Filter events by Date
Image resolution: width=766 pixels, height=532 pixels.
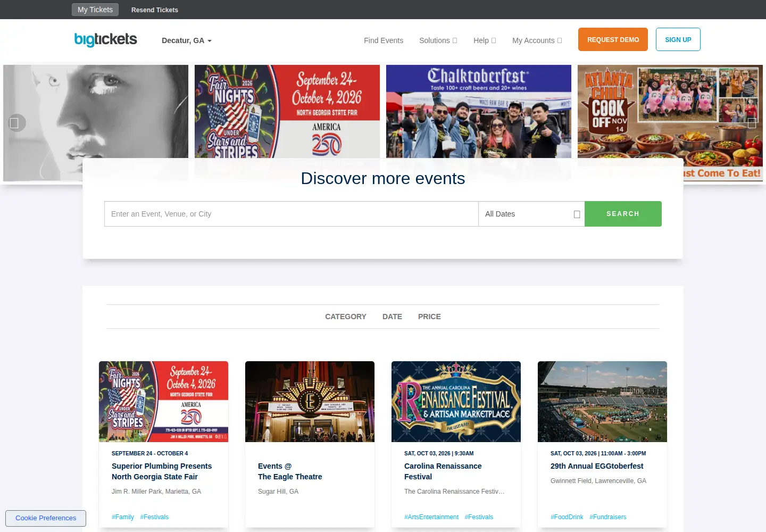[x=392, y=317]
